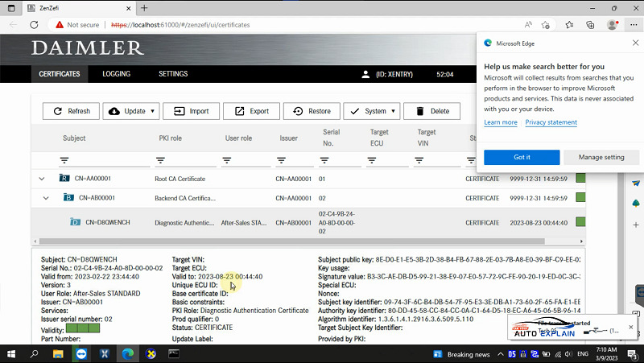Click the taskbar search icon
Image resolution: width=644 pixels, height=363 pixels.
tap(34, 353)
